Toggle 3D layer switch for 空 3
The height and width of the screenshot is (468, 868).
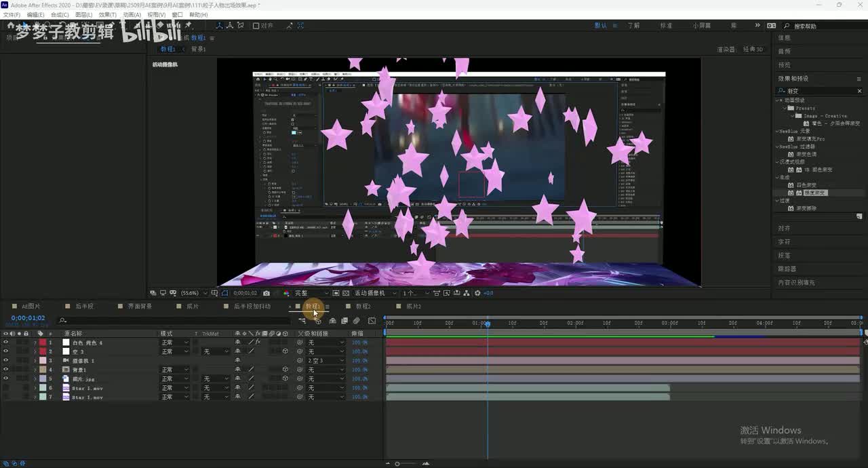(285, 351)
